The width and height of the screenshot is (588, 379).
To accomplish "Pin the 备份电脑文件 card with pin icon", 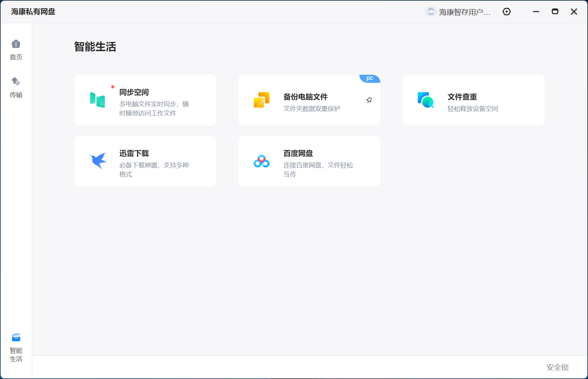I will [369, 100].
